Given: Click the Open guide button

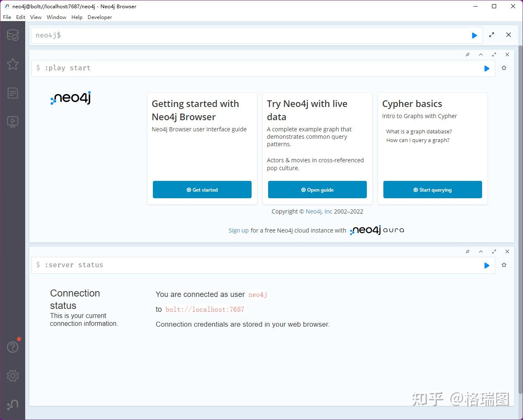Looking at the screenshot, I should pos(317,190).
